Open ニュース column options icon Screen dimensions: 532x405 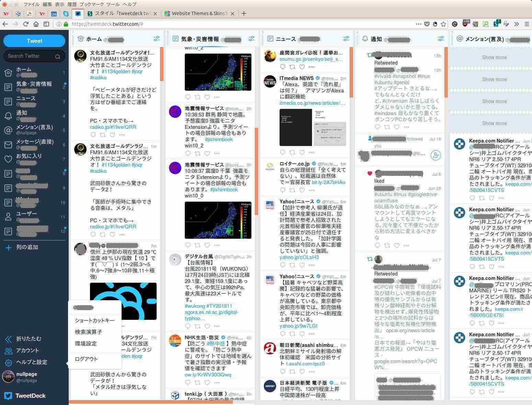(x=346, y=38)
